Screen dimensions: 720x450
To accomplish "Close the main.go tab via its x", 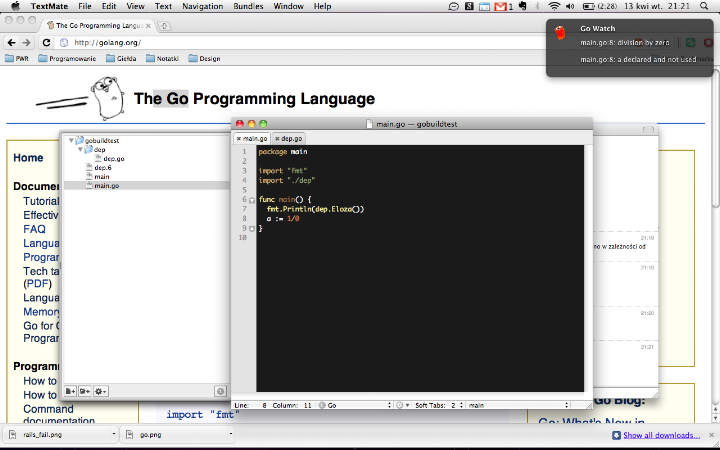I will (239, 139).
